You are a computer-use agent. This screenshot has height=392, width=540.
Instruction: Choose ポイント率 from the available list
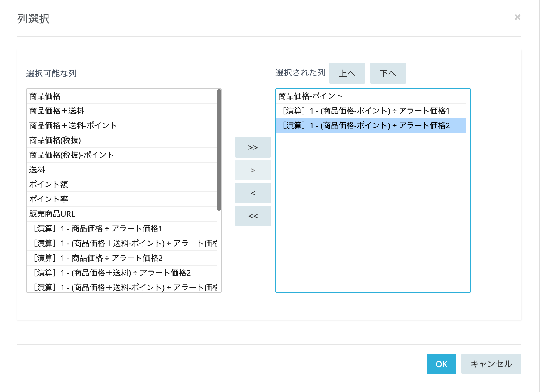click(49, 199)
